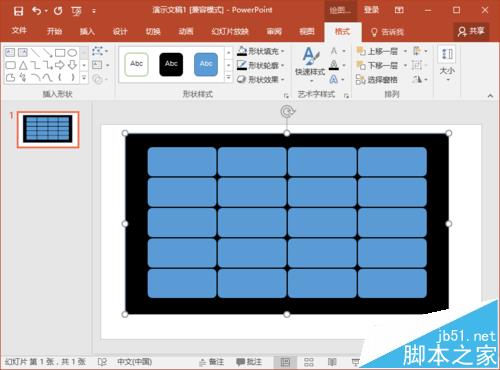Choose the Down Arrow block shape
The width and height of the screenshot is (500, 370).
point(72,65)
